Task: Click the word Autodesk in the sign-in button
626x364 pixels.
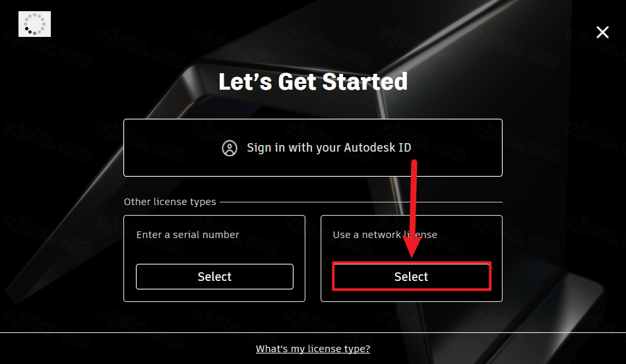Action: pos(368,148)
